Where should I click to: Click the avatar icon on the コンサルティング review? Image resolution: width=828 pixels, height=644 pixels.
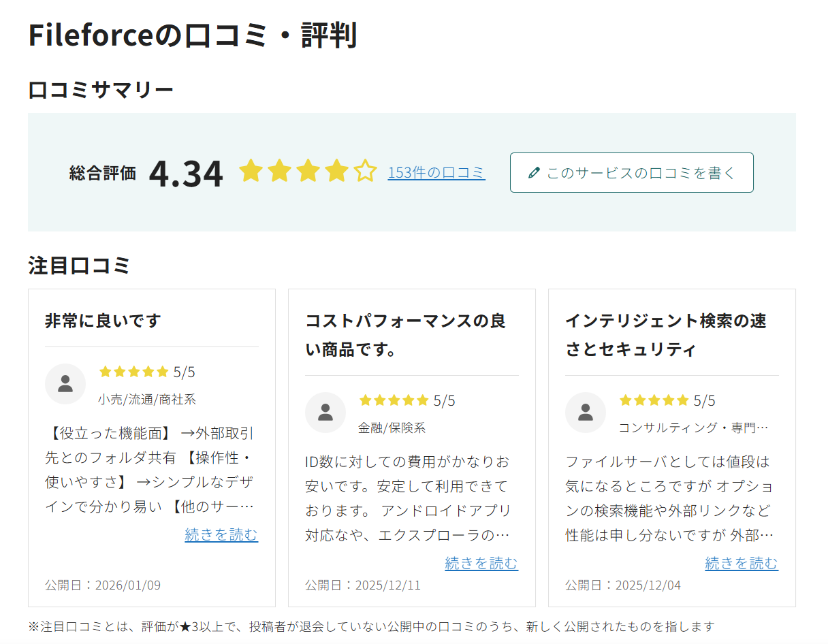click(586, 413)
